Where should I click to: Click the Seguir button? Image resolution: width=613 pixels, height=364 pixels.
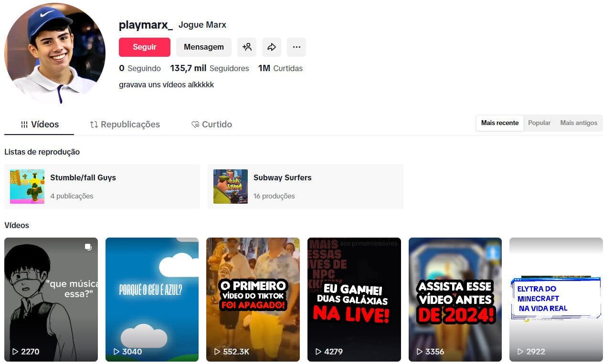click(144, 47)
